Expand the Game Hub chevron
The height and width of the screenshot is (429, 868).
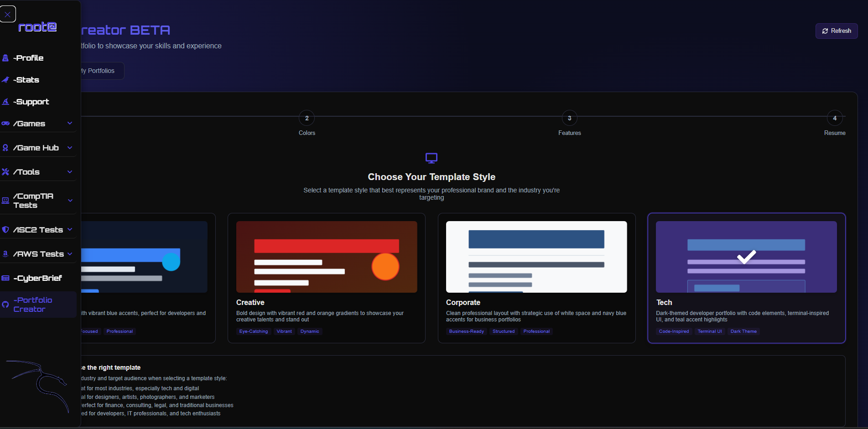[70, 147]
